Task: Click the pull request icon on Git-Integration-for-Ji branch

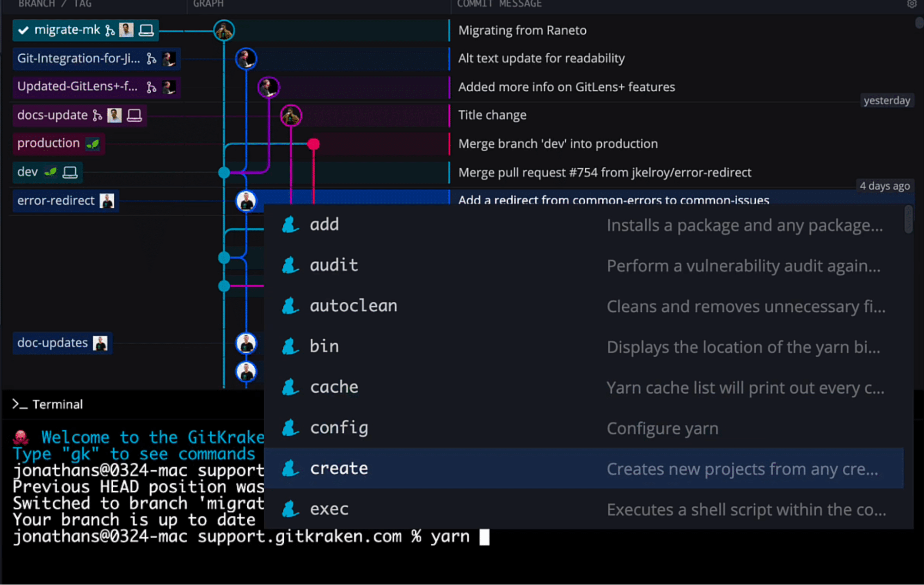Action: click(151, 59)
